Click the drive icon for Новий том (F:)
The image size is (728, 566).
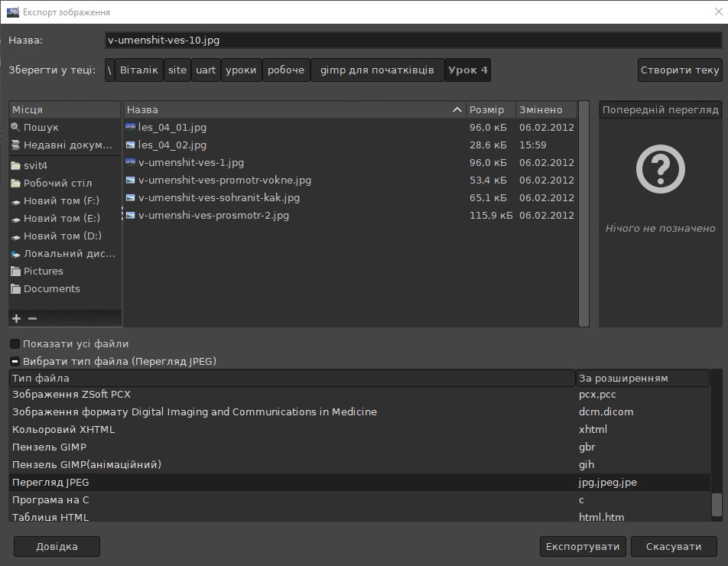coord(15,201)
